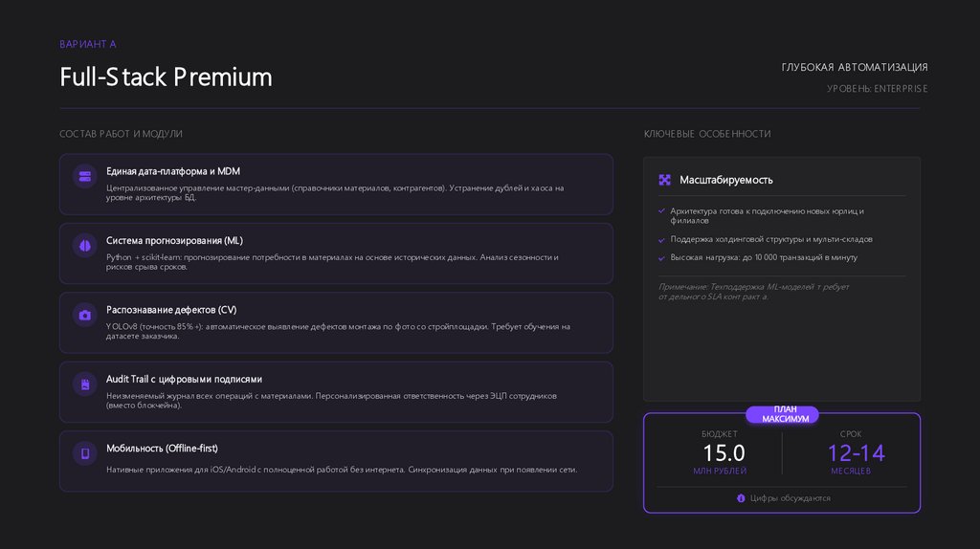Click the expand-arrows icon beside Масштабируемость
Viewport: 980px width, 549px height.
[x=665, y=180]
